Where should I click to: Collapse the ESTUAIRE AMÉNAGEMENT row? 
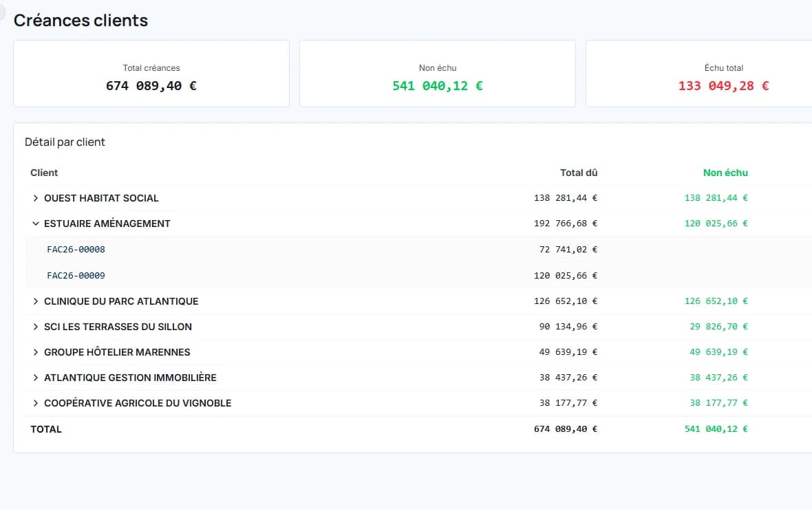(x=35, y=224)
